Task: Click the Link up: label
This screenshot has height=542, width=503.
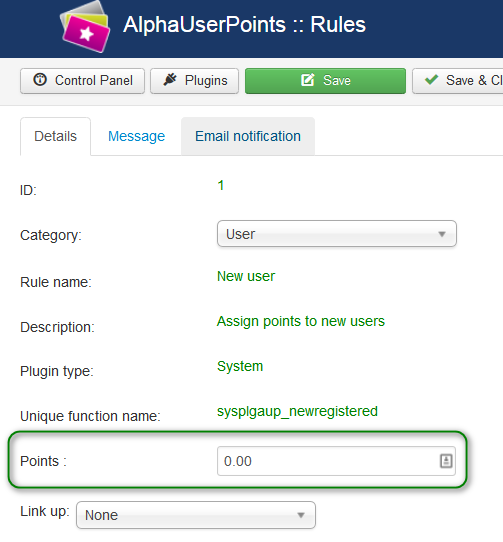Action: point(45,512)
